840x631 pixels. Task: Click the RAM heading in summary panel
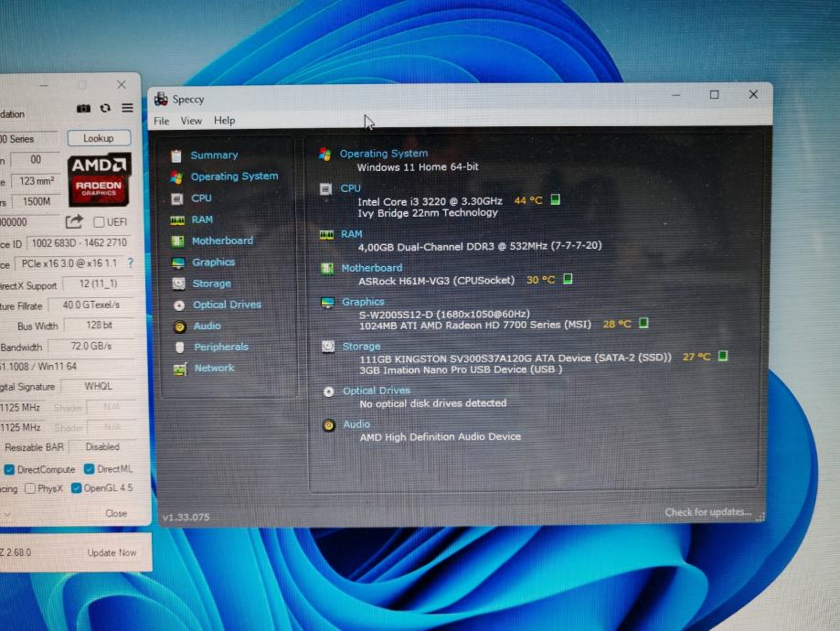351,234
